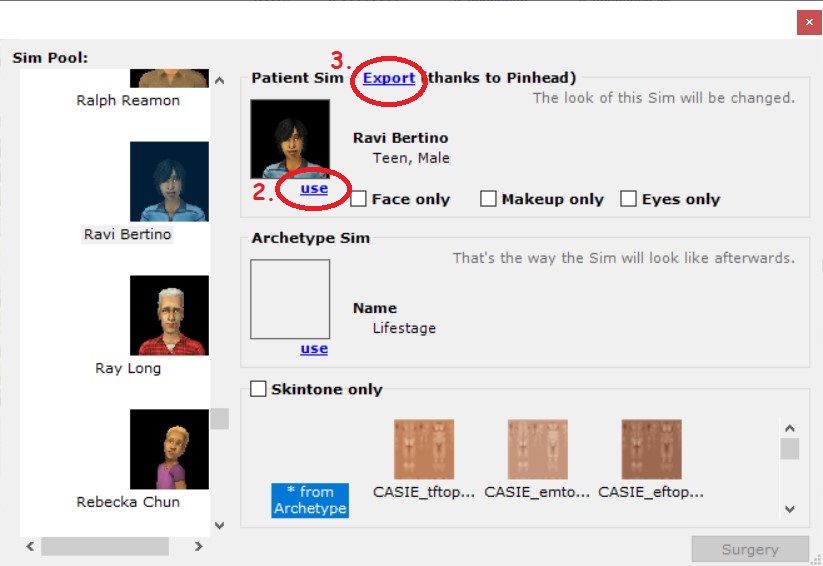
Task: Click the Ray Long name label
Action: click(128, 368)
